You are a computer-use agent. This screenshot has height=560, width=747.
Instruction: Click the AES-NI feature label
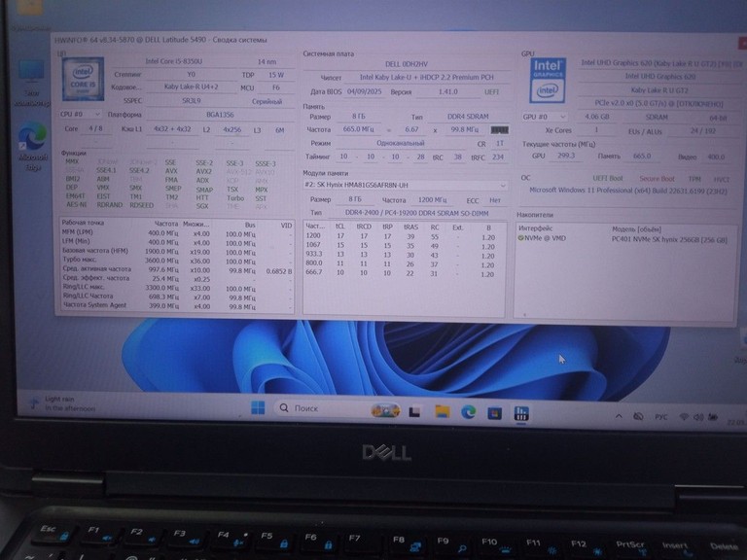point(76,204)
